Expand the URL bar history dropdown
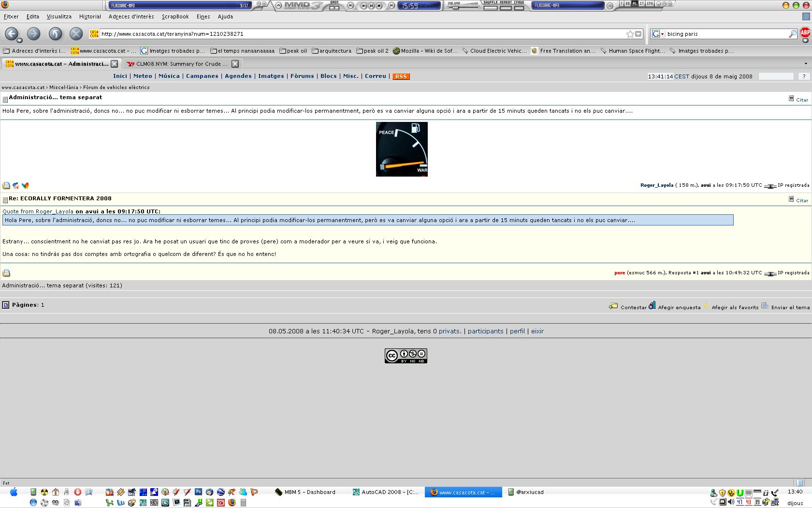This screenshot has height=508, width=812. click(x=638, y=34)
